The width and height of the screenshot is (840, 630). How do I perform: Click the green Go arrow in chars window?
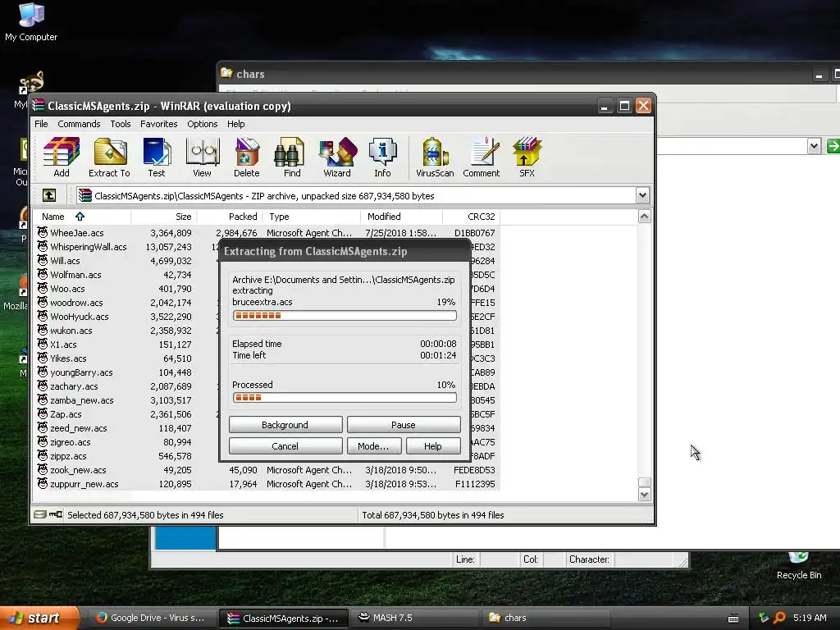tap(833, 146)
